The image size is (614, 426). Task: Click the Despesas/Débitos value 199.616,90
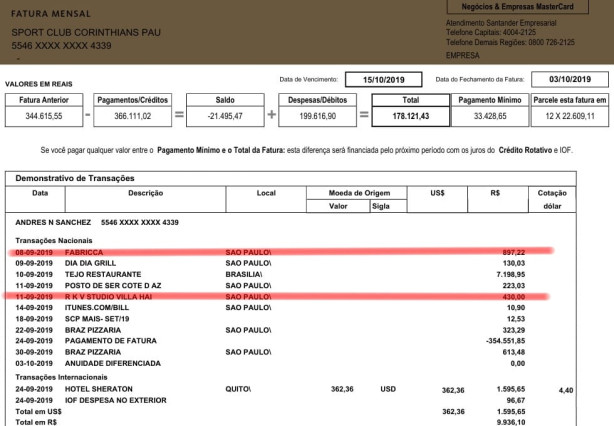[x=318, y=116]
